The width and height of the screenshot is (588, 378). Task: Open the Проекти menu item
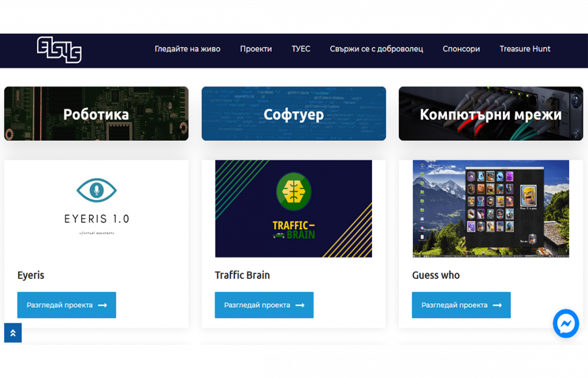coord(256,49)
